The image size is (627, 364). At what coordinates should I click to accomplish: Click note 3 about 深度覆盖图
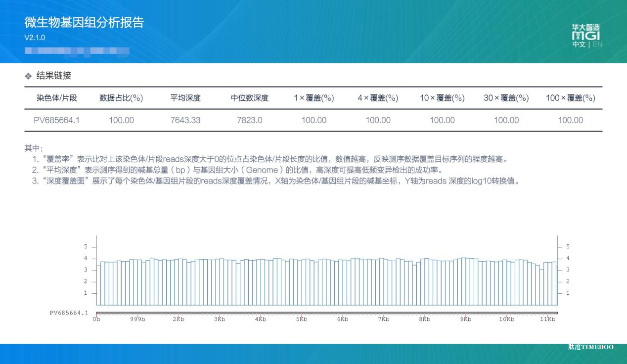[x=276, y=181]
